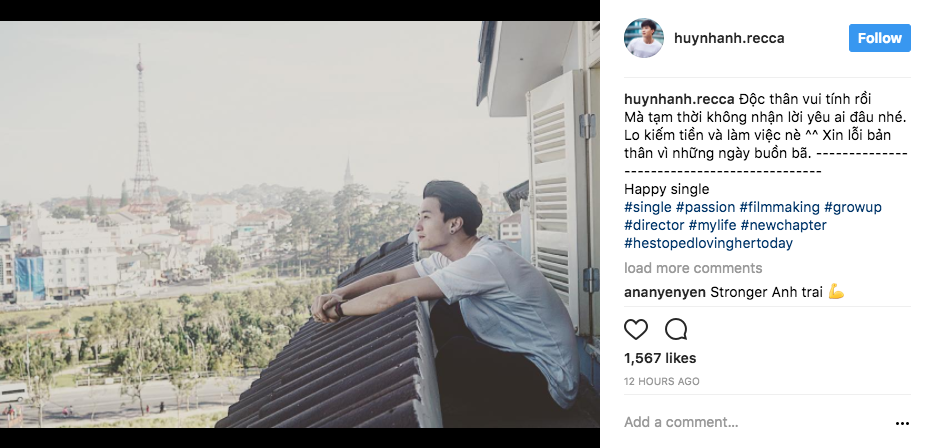Open the #growup hashtag
935x448 pixels.
click(853, 207)
